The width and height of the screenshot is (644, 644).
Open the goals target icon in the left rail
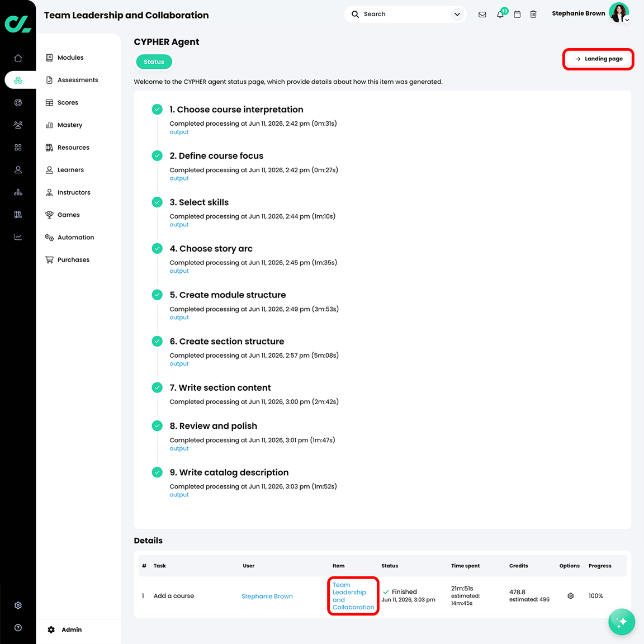18,103
